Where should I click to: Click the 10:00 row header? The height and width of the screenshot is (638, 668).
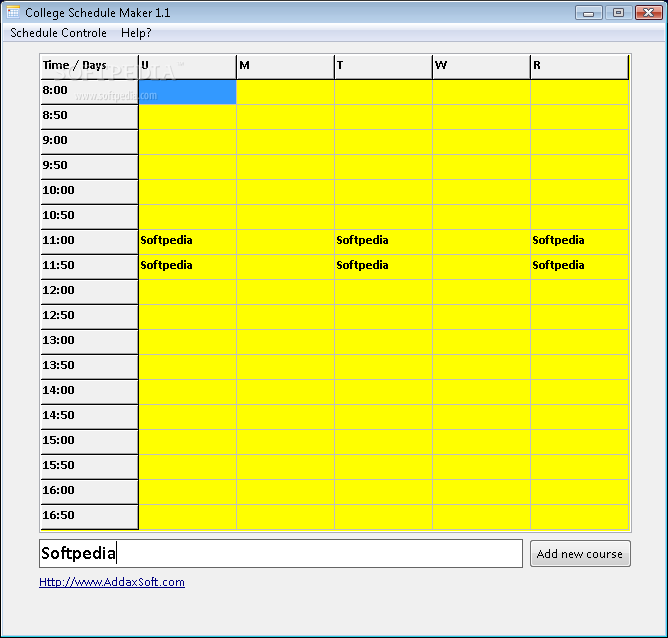89,192
